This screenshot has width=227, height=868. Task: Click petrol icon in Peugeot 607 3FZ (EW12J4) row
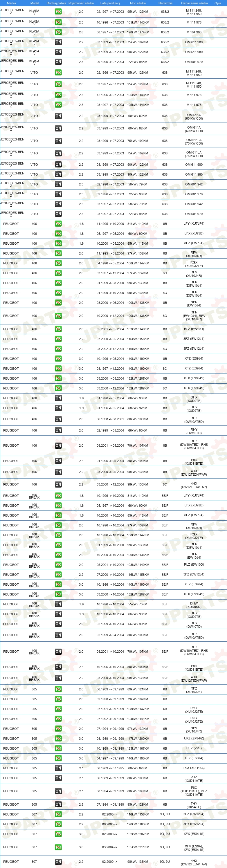coord(58,814)
